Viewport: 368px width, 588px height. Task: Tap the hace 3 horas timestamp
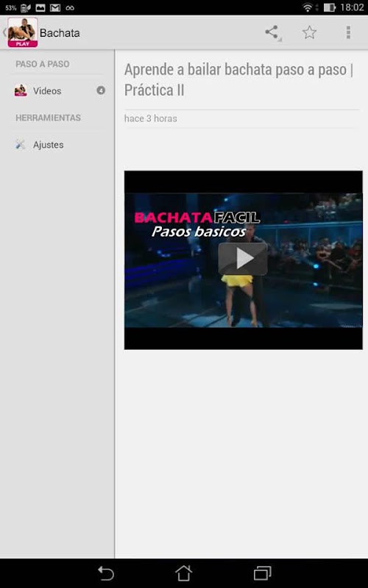coord(151,118)
